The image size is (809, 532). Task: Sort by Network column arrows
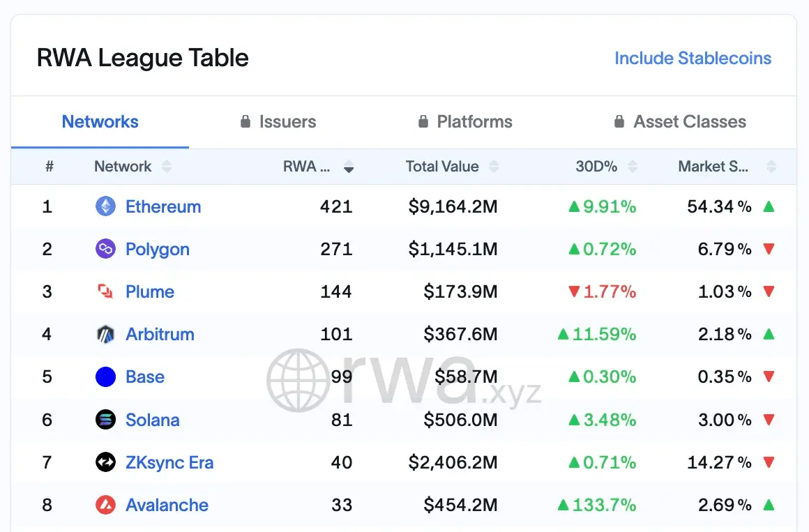coord(166,167)
